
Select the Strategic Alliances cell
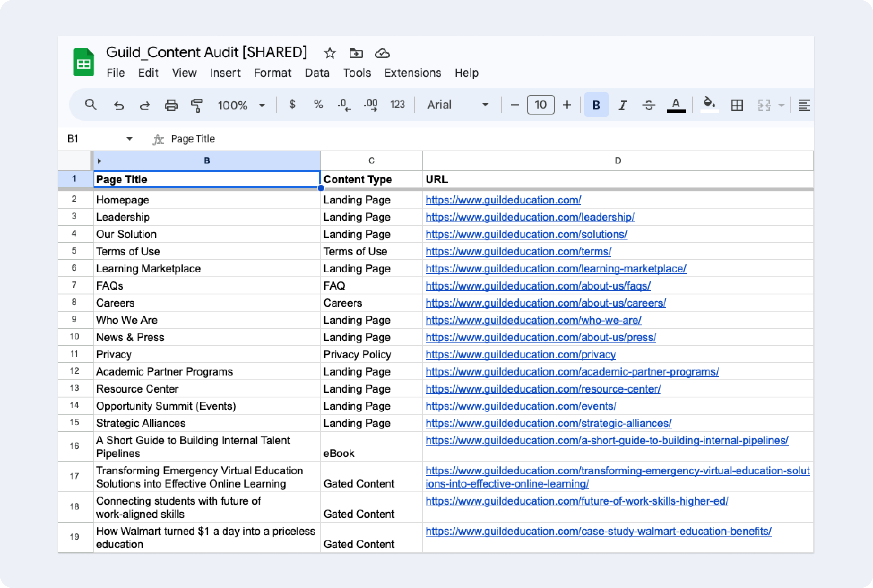pos(207,423)
